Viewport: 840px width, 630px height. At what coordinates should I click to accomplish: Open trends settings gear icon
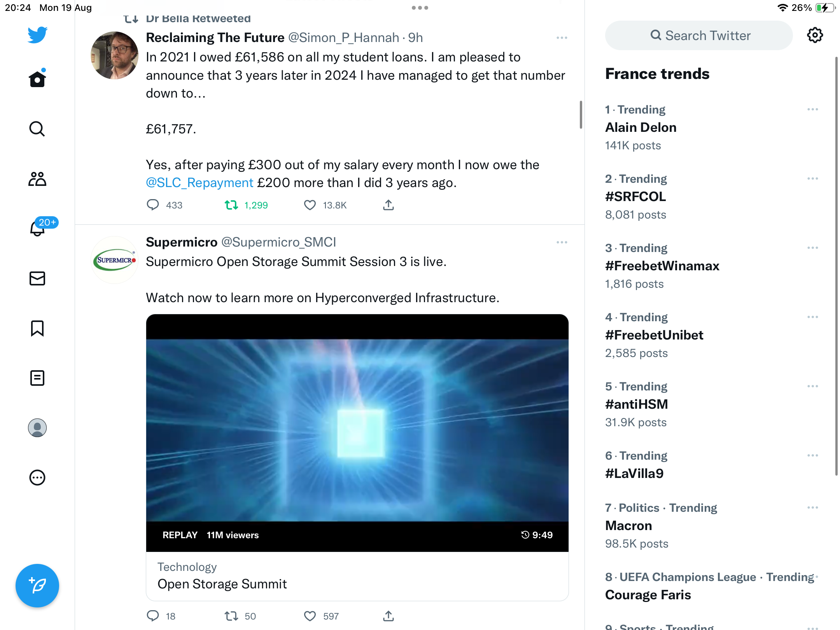(815, 35)
